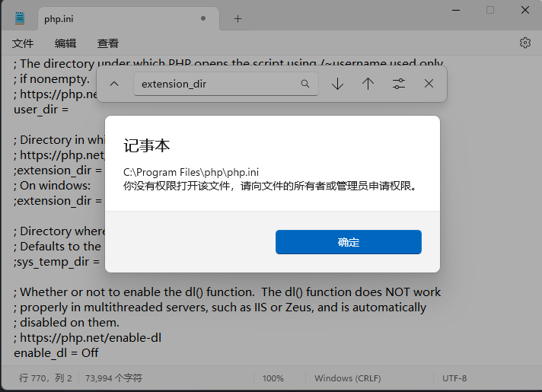Image resolution: width=542 pixels, height=392 pixels.
Task: Click the Notepad app icon in title bar
Action: pyautogui.click(x=20, y=18)
